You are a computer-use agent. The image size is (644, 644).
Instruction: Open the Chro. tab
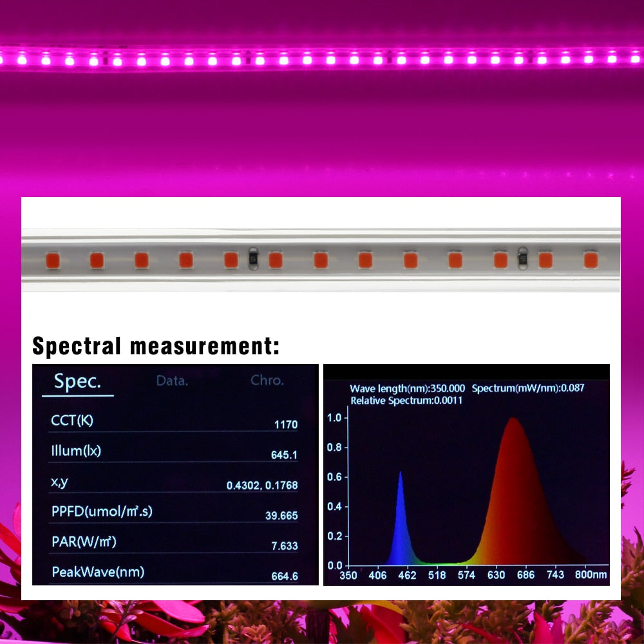269,380
